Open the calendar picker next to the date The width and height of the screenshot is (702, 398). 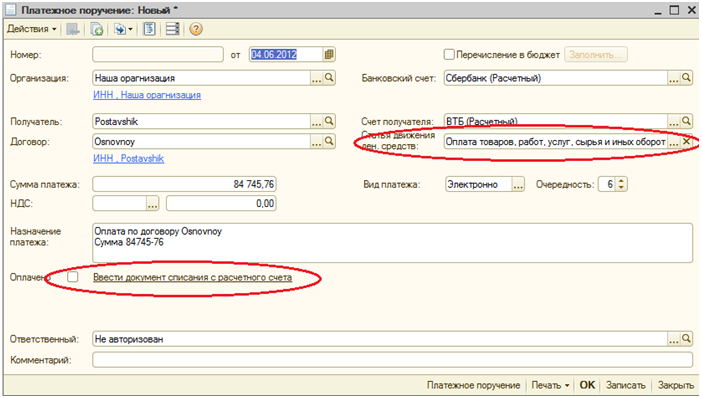[329, 55]
